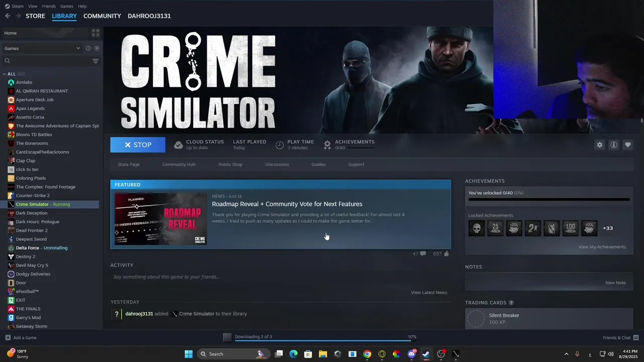The image size is (644, 362).
Task: Click the Windows taskbar Search box
Action: tap(232, 354)
